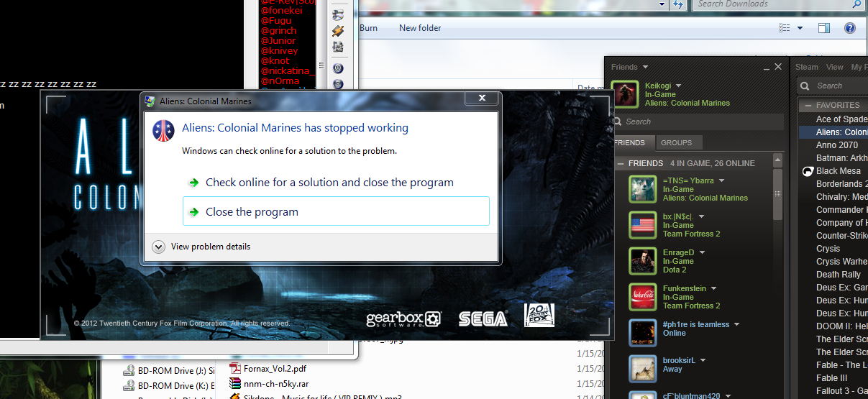Toggle the Explorer preview pane icon
This screenshot has height=399, width=868.
pos(824,28)
